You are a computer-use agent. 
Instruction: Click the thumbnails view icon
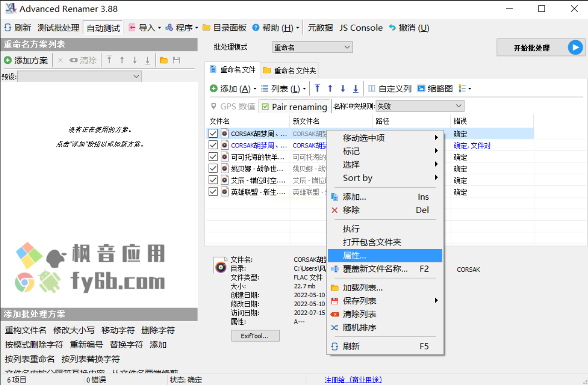(x=421, y=89)
